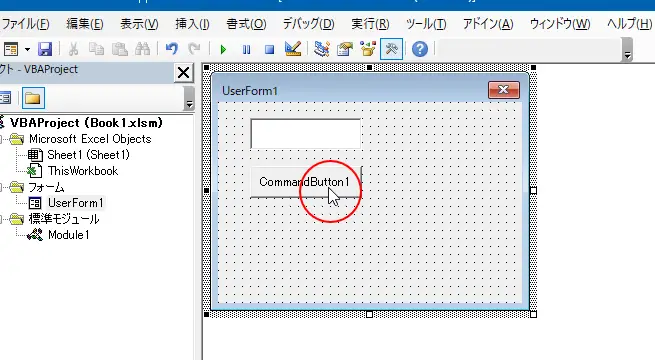Toggle Design Mode icon
The image size is (655, 360).
click(x=293, y=49)
